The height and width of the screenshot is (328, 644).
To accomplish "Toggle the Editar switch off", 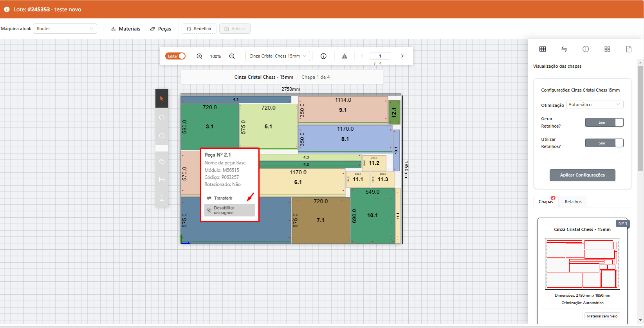I will pos(175,56).
